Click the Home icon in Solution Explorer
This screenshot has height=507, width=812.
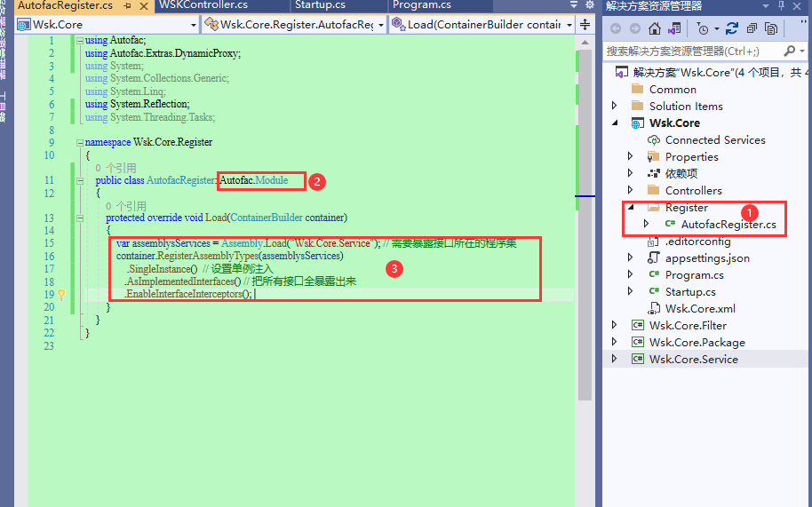pos(655,28)
